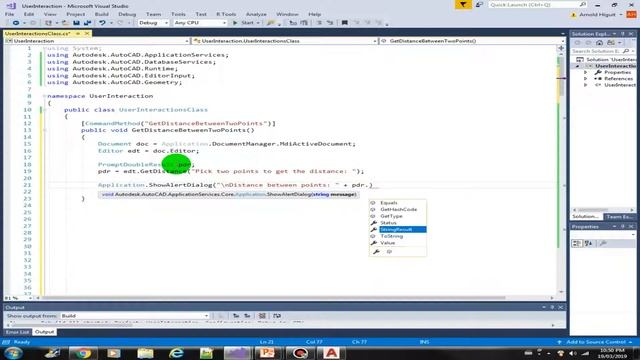The height and width of the screenshot is (360, 640).
Task: Click the Save All icon
Action: pos(87,23)
